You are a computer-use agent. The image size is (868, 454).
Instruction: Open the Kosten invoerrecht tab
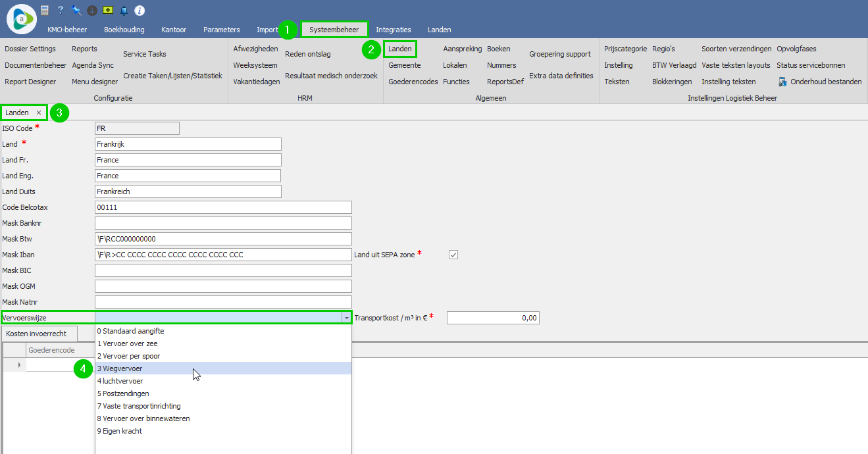36,334
